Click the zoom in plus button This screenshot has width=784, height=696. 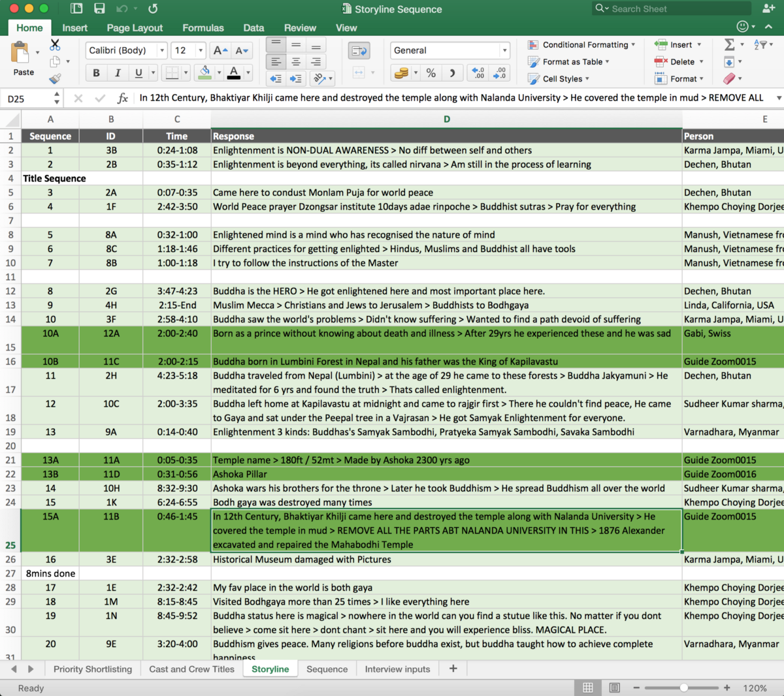pyautogui.click(x=727, y=688)
